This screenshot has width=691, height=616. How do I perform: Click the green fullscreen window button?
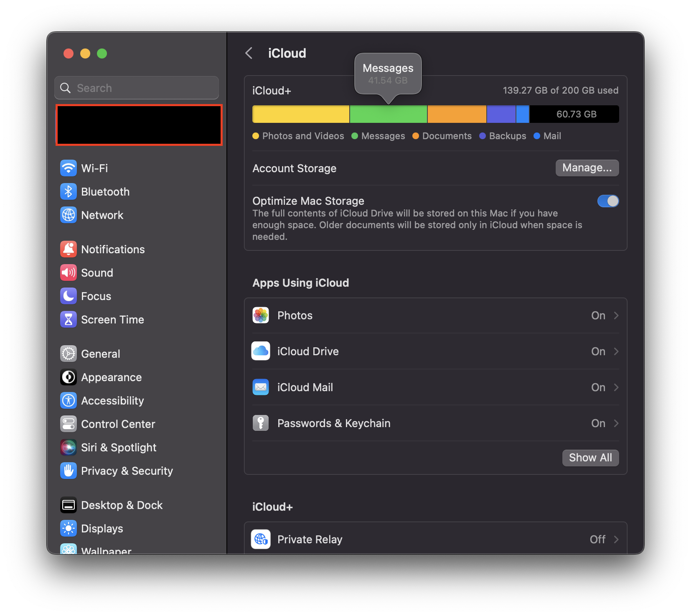pyautogui.click(x=102, y=53)
